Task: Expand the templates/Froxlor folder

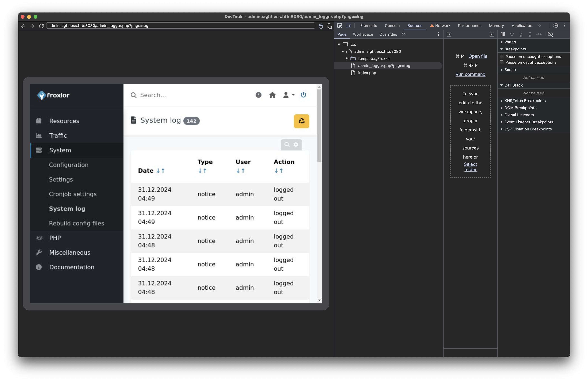Action: click(347, 59)
